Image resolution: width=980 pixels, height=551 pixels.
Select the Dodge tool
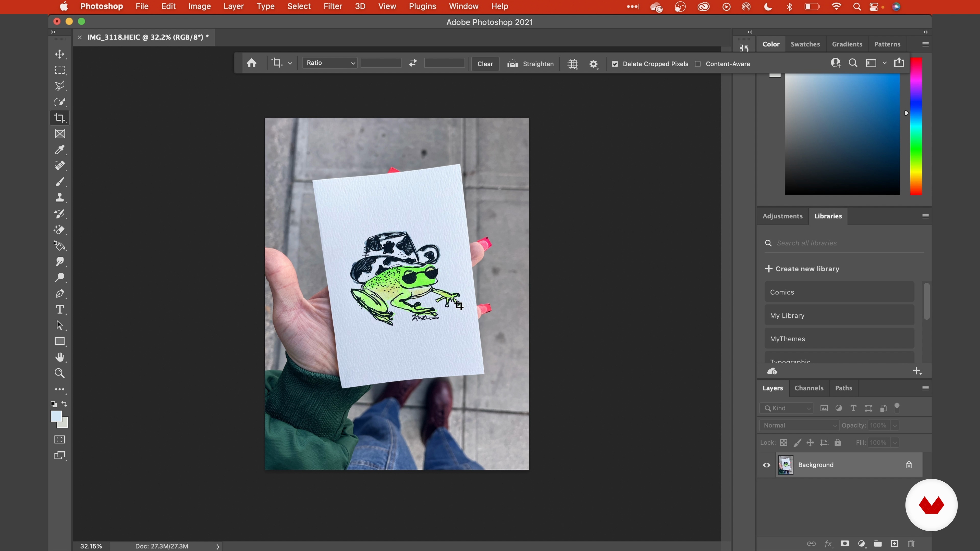pyautogui.click(x=60, y=278)
